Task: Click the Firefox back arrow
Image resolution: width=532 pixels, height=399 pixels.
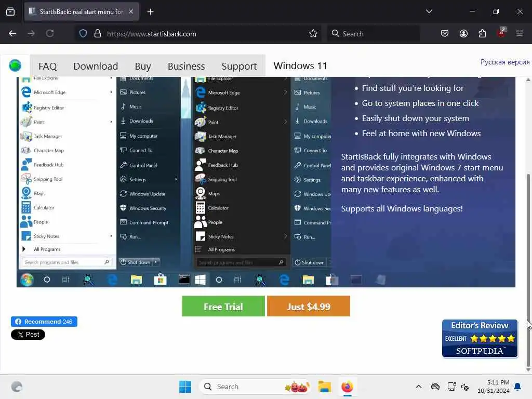Action: [12, 34]
